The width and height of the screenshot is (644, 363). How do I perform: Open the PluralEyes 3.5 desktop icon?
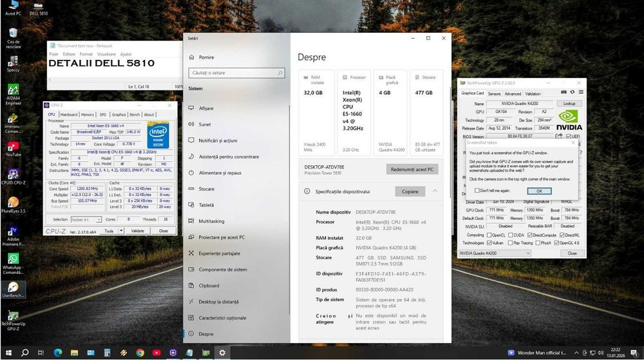pos(13,205)
